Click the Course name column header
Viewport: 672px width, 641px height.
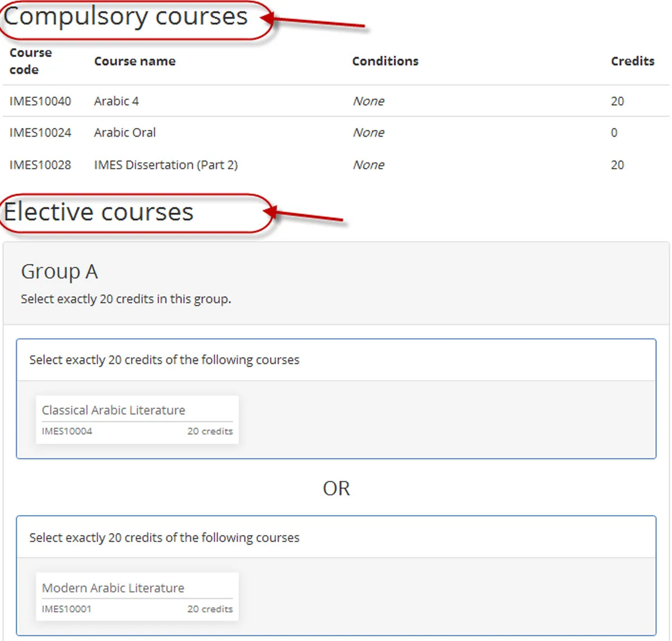[134, 61]
